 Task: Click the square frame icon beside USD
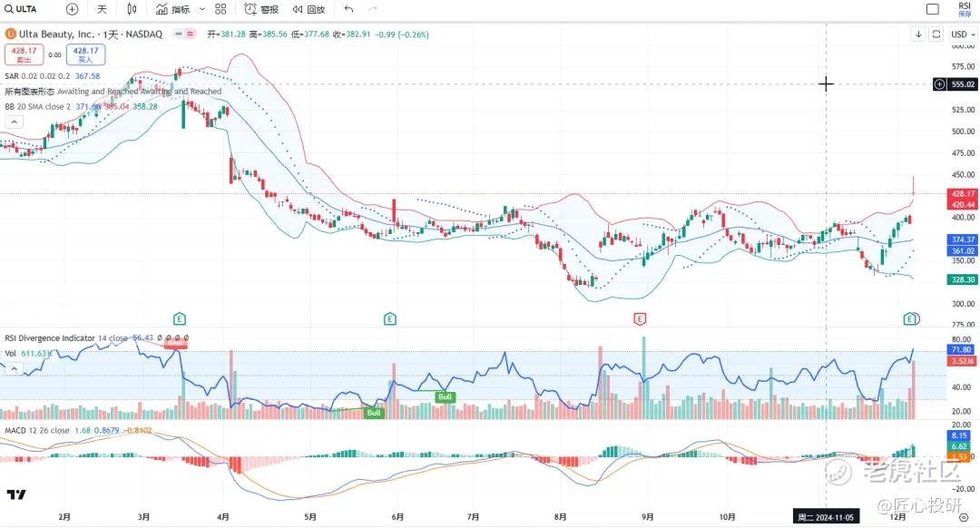(936, 34)
